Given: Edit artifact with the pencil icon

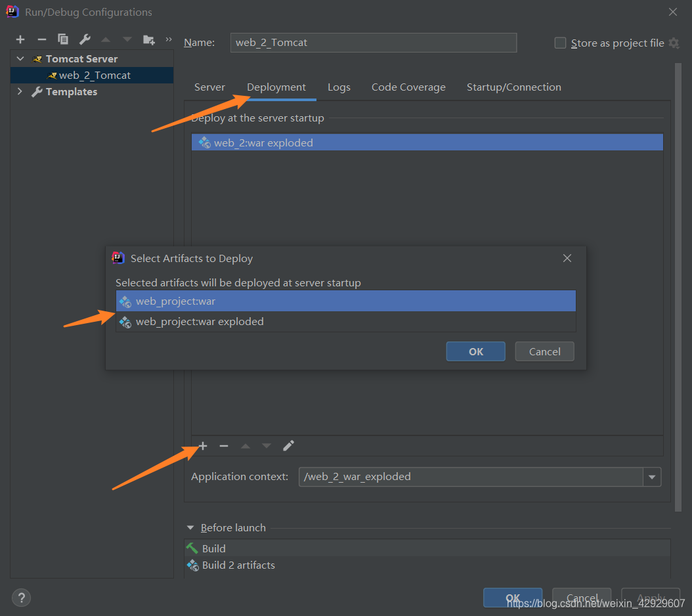Looking at the screenshot, I should click(x=288, y=446).
